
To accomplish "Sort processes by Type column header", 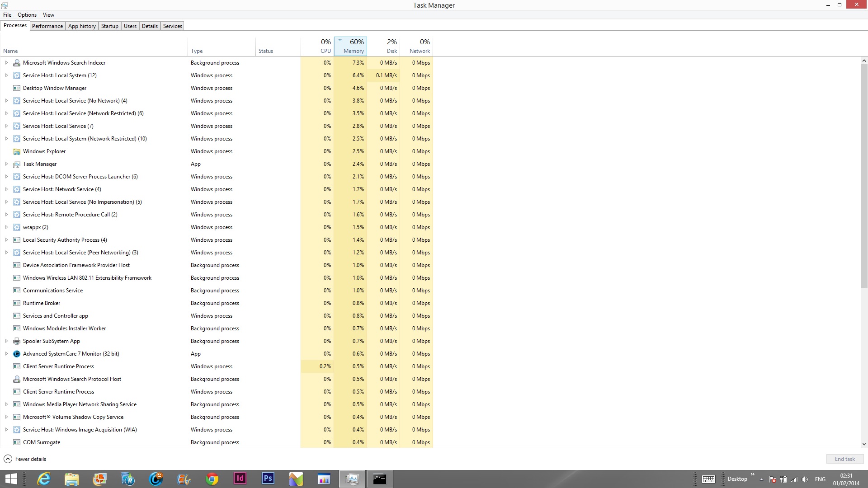I will [222, 46].
